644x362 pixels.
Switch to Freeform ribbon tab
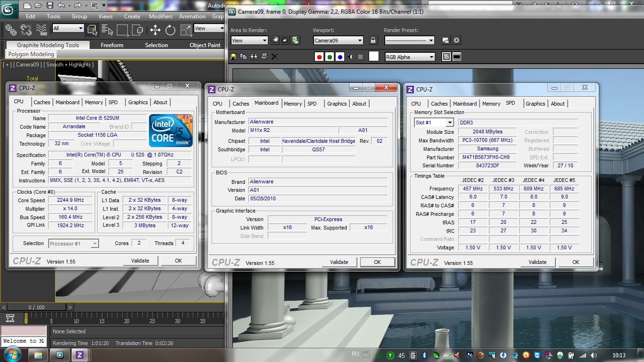[x=112, y=45]
